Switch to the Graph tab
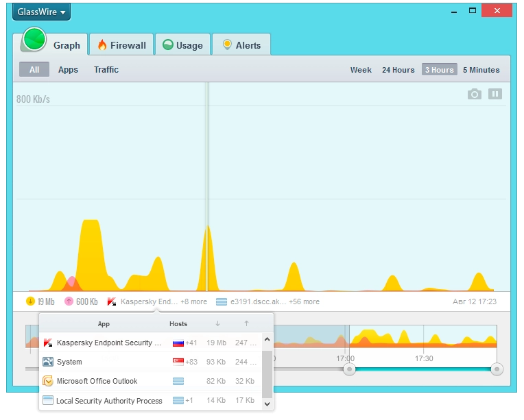Viewport: 524px width, 420px height. 67,45
